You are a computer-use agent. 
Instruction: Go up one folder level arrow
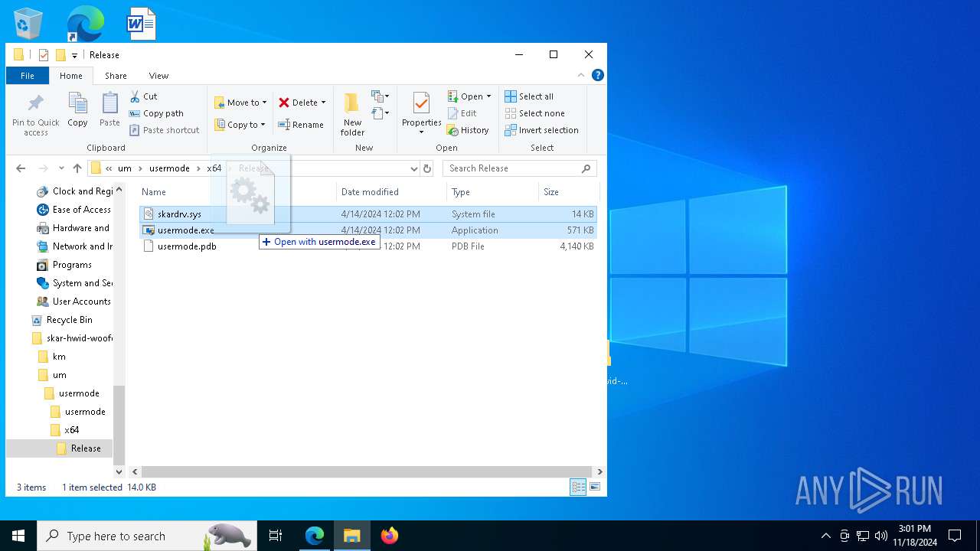tap(77, 168)
